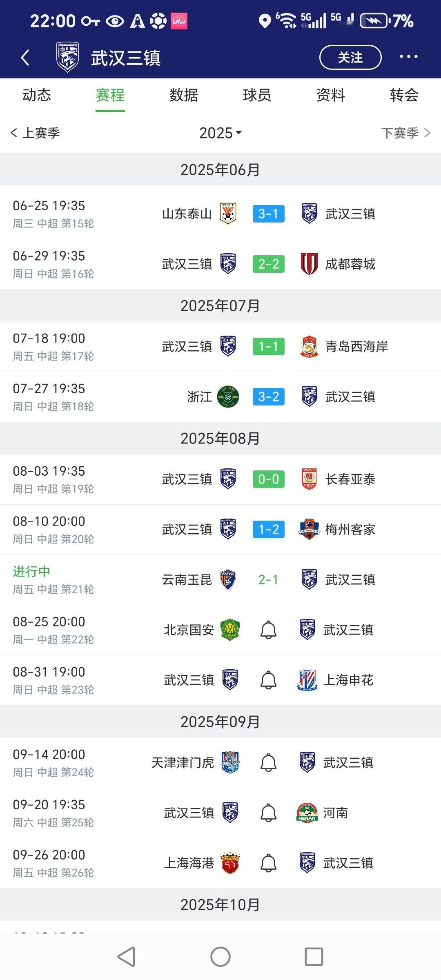Open the live 云南玉昆 2-1 match row

click(x=220, y=580)
